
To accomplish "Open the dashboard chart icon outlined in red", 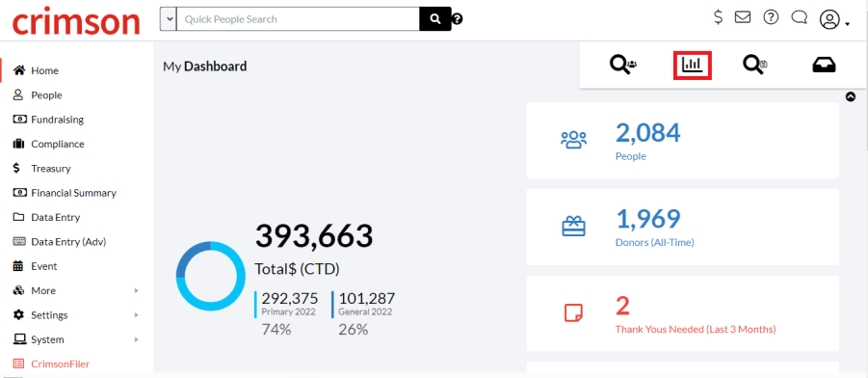I will 692,65.
